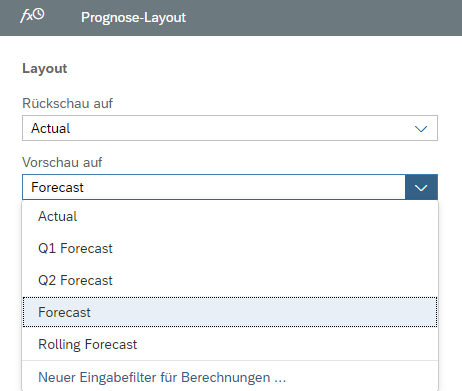Open the Rückschau auf dropdown arrow
This screenshot has height=391, width=462.
pos(421,128)
